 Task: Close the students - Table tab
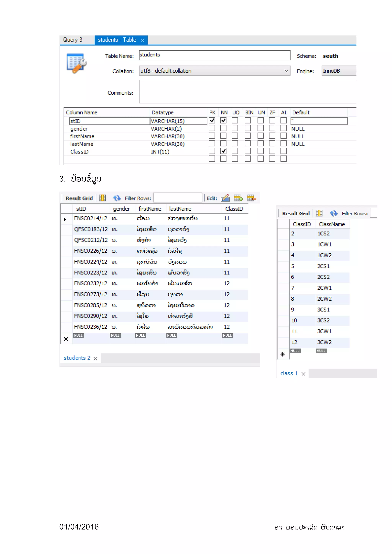pyautogui.click(x=143, y=40)
